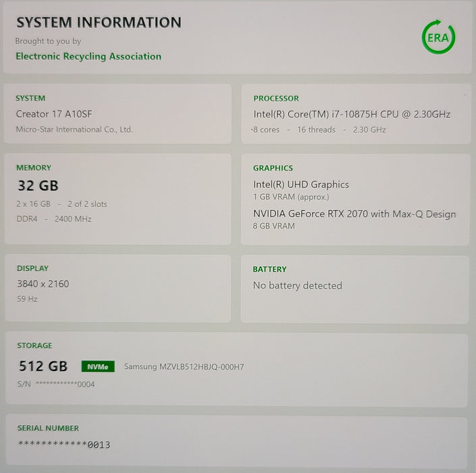Select the '3840 x 2160' resolution
This screenshot has height=473, width=476.
(43, 284)
